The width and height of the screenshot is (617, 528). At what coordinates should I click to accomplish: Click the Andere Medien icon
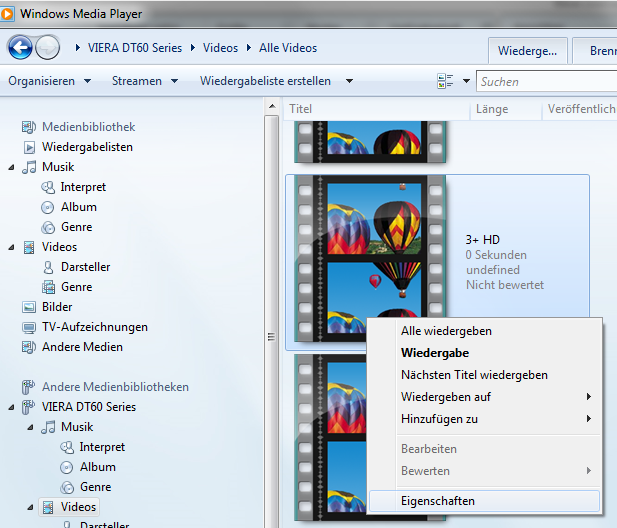[29, 347]
